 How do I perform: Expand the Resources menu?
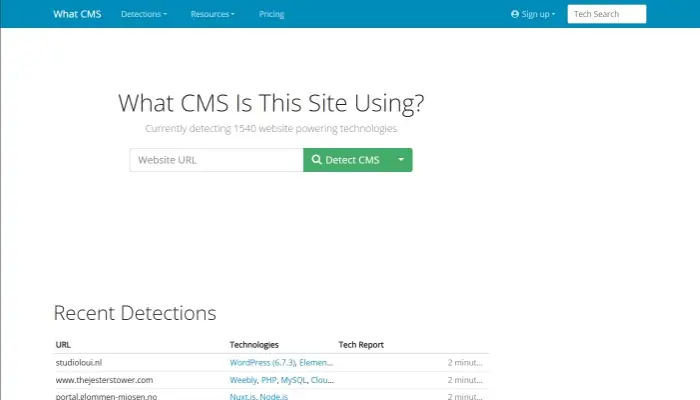212,15
